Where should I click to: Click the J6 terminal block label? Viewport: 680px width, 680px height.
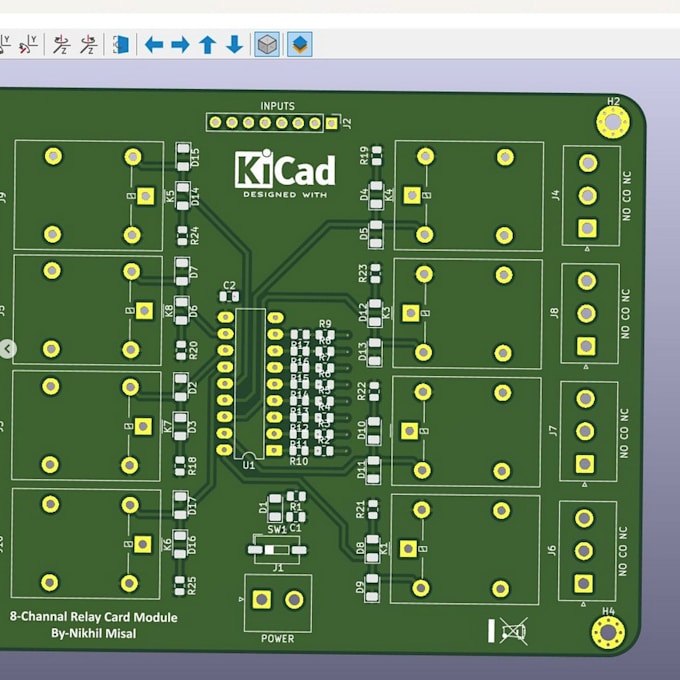[x=552, y=550]
